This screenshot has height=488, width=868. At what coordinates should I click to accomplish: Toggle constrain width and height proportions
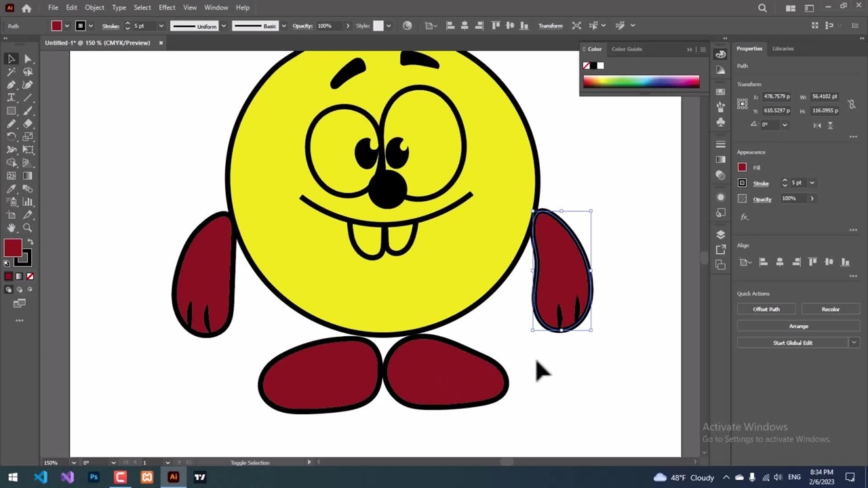(852, 104)
